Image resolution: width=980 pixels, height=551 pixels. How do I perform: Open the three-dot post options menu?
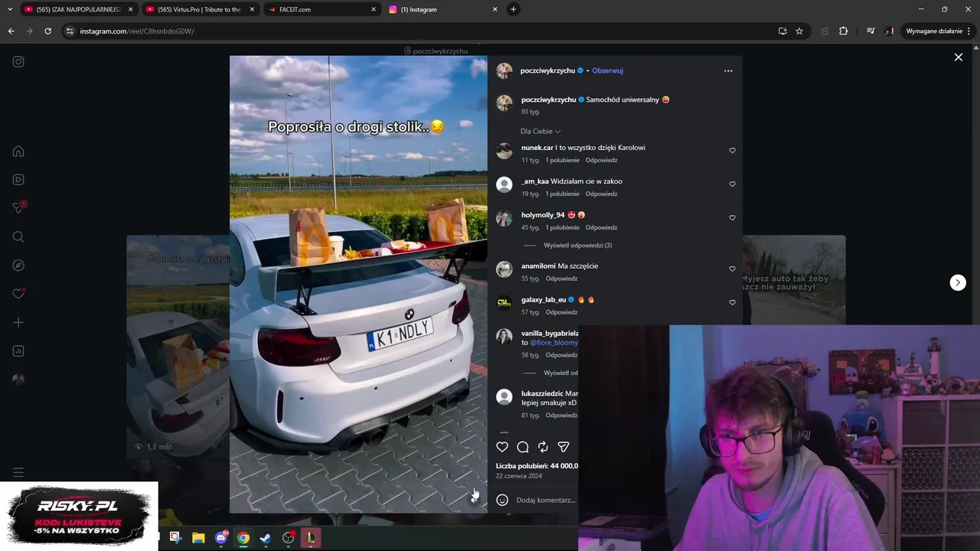pyautogui.click(x=728, y=70)
